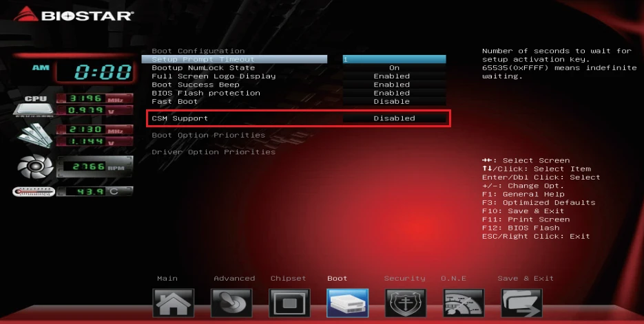644x324 pixels.
Task: Select the Boot drive icon
Action: tap(347, 302)
